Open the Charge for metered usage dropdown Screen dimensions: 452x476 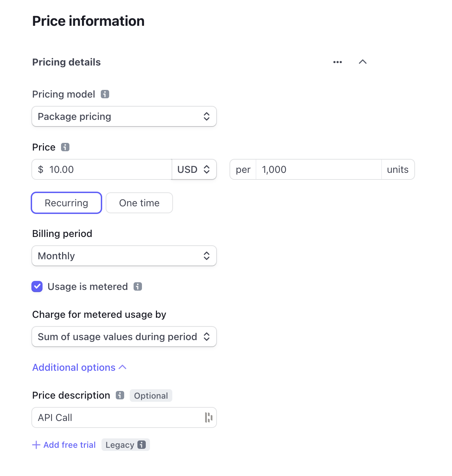[124, 337]
